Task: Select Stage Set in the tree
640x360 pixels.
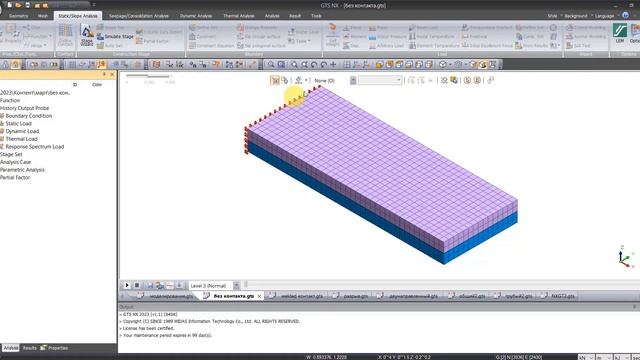Action: tap(11, 155)
